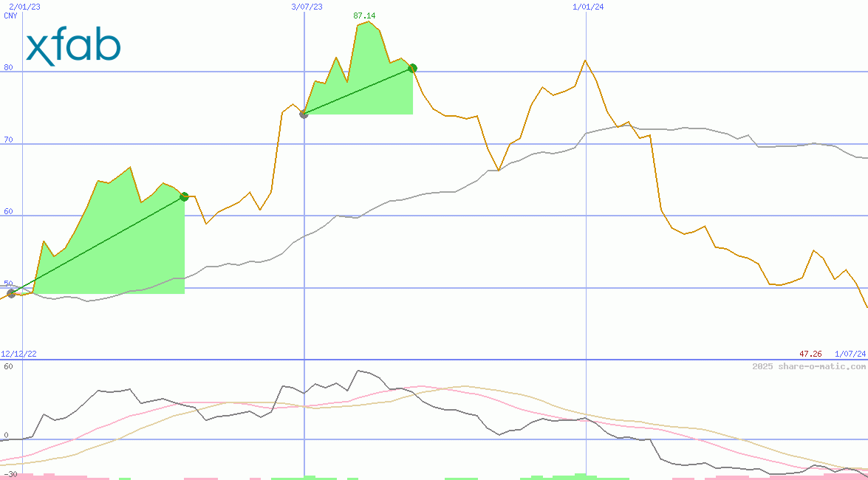The height and width of the screenshot is (480, 868).
Task: Click the grey entry marker near 50
Action: tap(11, 293)
